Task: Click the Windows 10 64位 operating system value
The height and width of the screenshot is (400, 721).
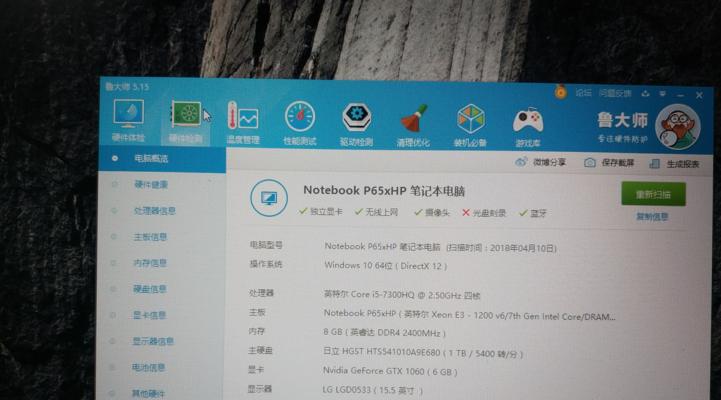Action: pyautogui.click(x=385, y=266)
